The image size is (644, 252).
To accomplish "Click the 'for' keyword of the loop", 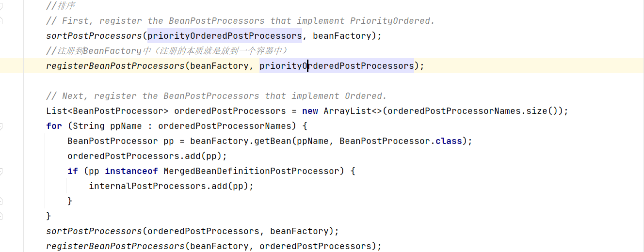I will click(54, 126).
